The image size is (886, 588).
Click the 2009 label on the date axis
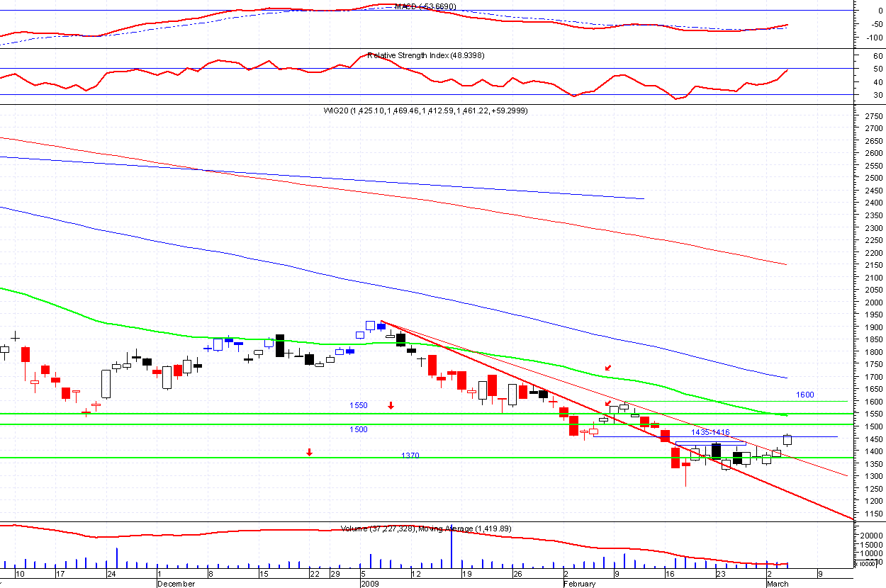point(370,584)
